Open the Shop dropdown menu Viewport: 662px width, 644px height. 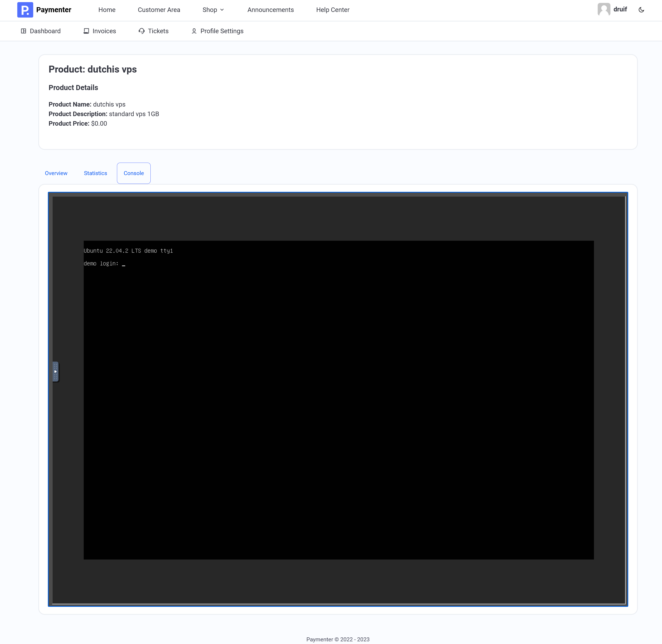tap(210, 10)
